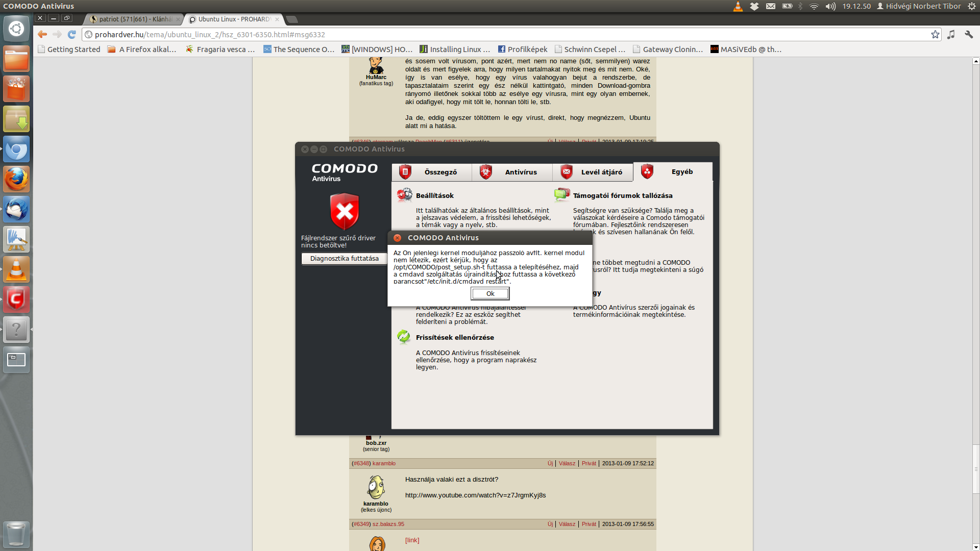
Task: Launch Firefox from the launcher
Action: (16, 180)
